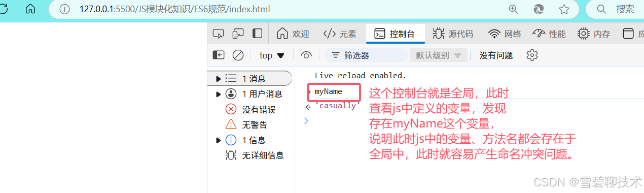Click the console prompt arrow
This screenshot has height=193, width=644.
(x=306, y=120)
